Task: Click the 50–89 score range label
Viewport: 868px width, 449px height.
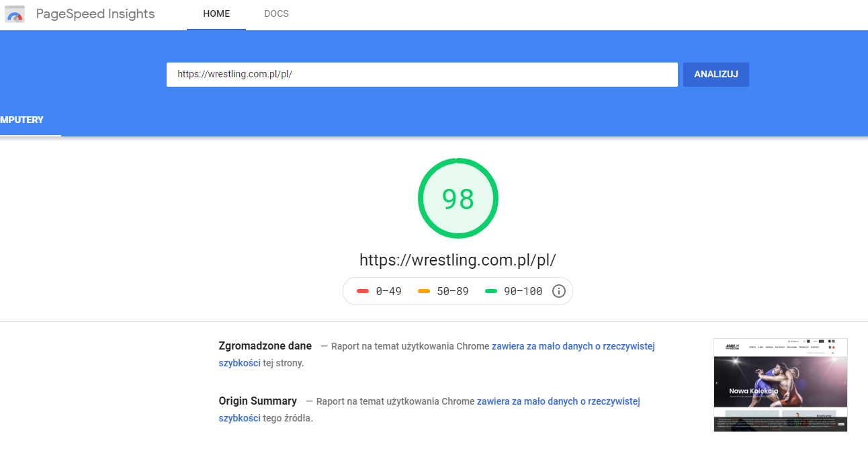Action: (x=452, y=291)
